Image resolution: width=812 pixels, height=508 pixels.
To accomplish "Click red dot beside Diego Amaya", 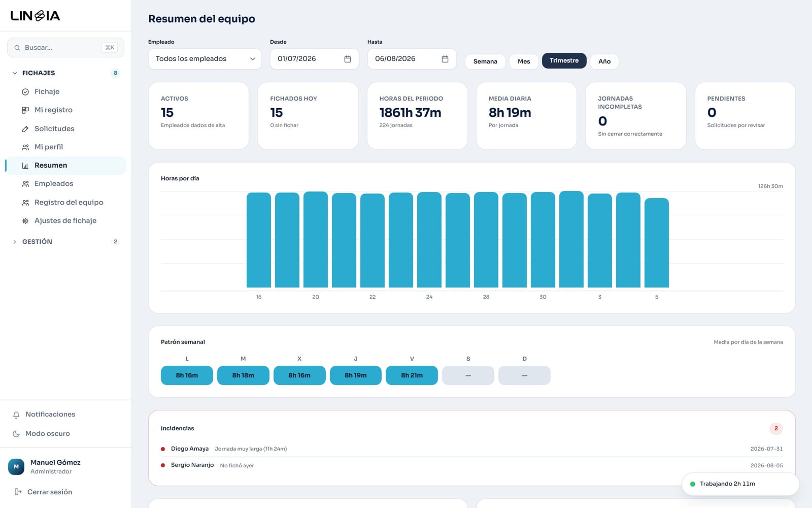I will (x=163, y=449).
